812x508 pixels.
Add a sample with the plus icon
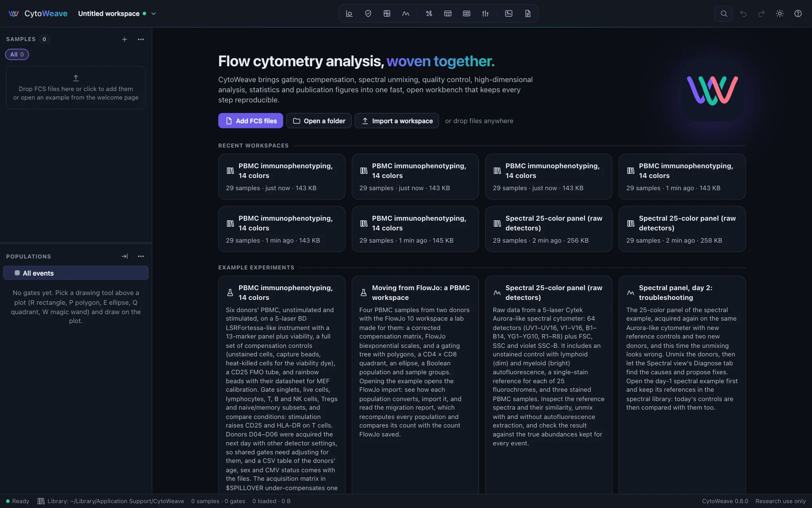pyautogui.click(x=125, y=39)
